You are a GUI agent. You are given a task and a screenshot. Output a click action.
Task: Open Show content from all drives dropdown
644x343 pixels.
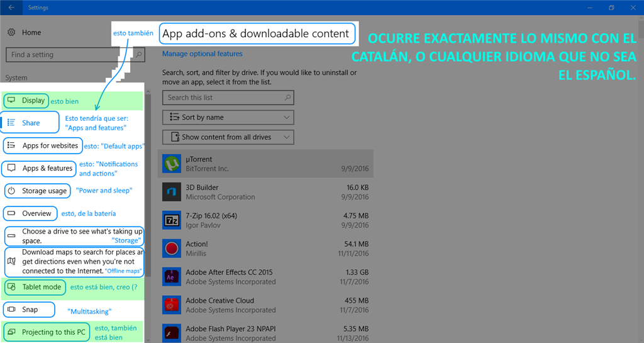click(x=228, y=137)
